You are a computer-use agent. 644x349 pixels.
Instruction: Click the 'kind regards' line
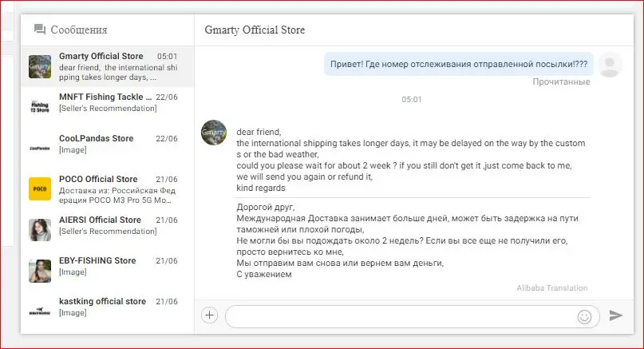[261, 188]
